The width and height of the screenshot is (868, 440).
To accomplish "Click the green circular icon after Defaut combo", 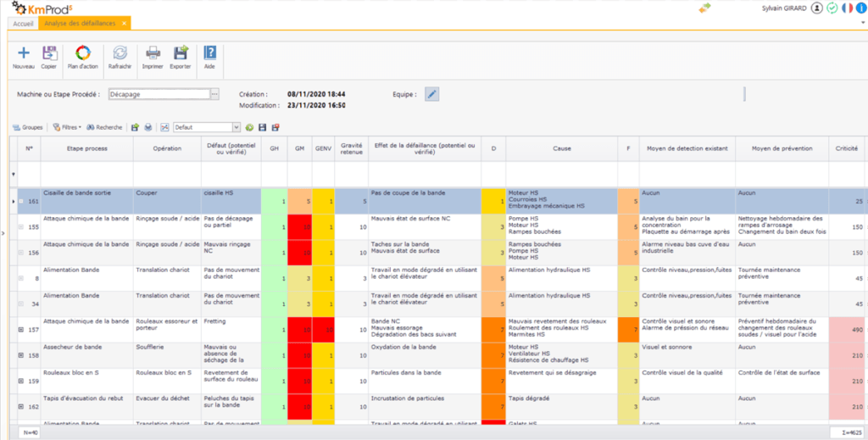I will tap(250, 127).
